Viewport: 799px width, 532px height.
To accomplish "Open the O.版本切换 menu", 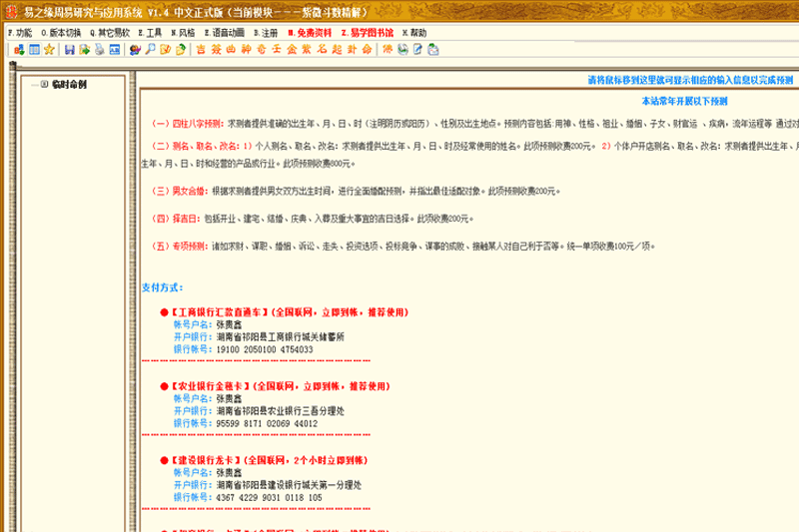I will (x=61, y=33).
